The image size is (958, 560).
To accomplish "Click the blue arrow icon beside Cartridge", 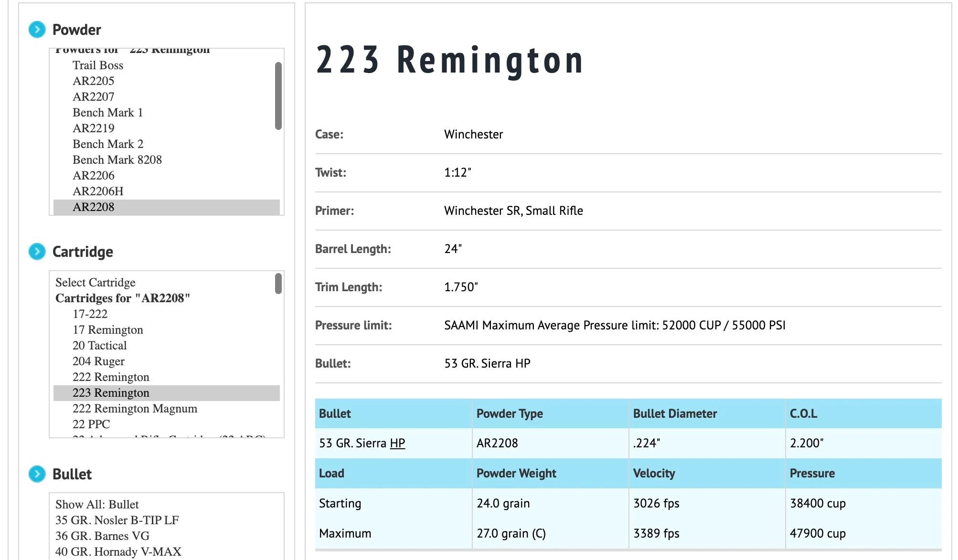I will (x=37, y=252).
